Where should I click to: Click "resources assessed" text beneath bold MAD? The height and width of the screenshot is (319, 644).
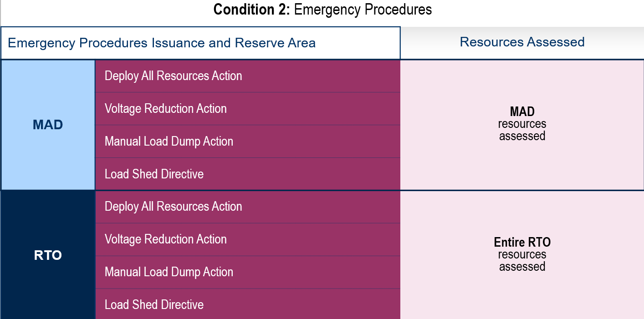[x=522, y=130]
